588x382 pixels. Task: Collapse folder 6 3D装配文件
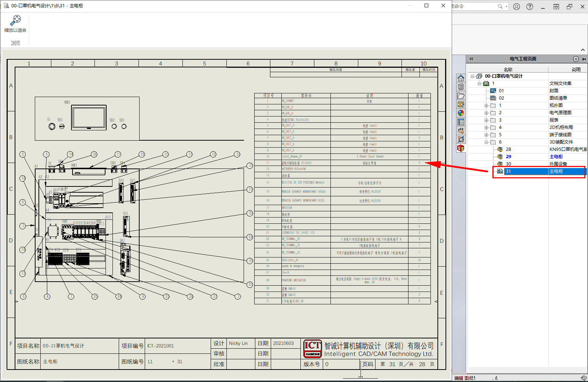(487, 142)
